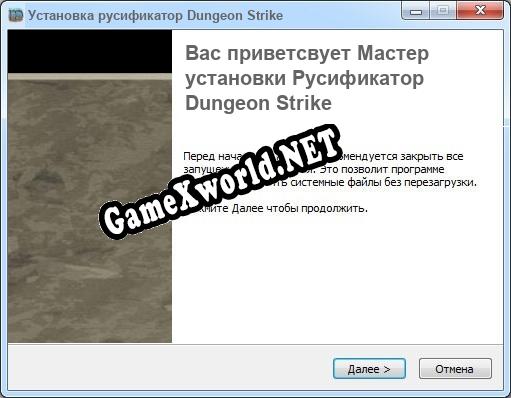511x398 pixels.
Task: Minimize the installer window
Action: pos(416,11)
